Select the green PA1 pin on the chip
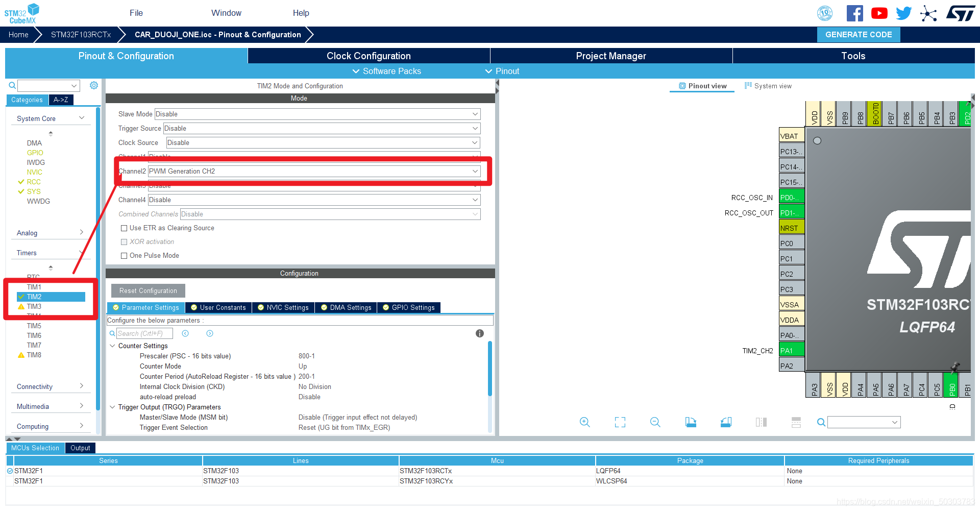980x511 pixels. point(792,351)
